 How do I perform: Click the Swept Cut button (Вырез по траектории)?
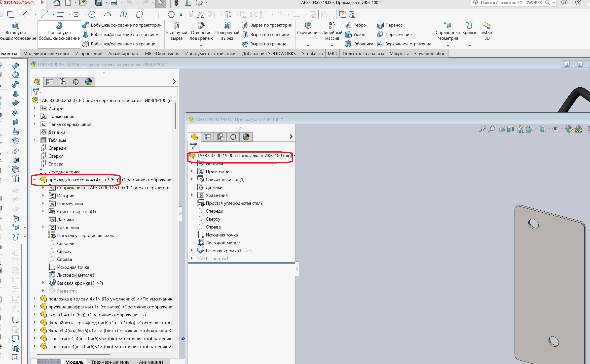coord(267,25)
